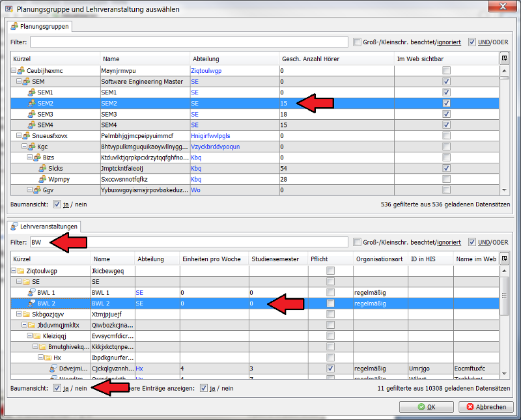The height and width of the screenshot is (420, 521).
Task: Click the Kleiziqqj folder icon
Action: 37,336
